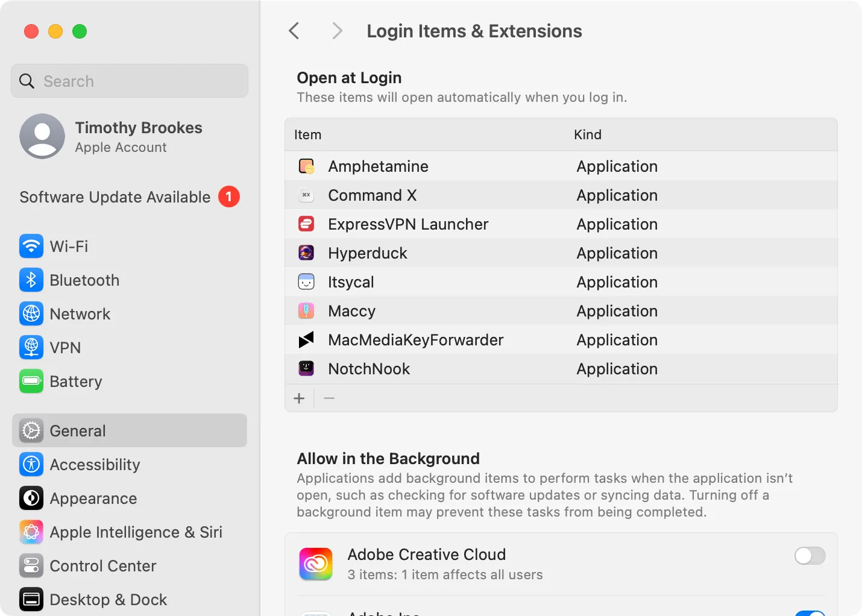This screenshot has width=862, height=616.
Task: Open Software Update Available
Action: point(115,197)
